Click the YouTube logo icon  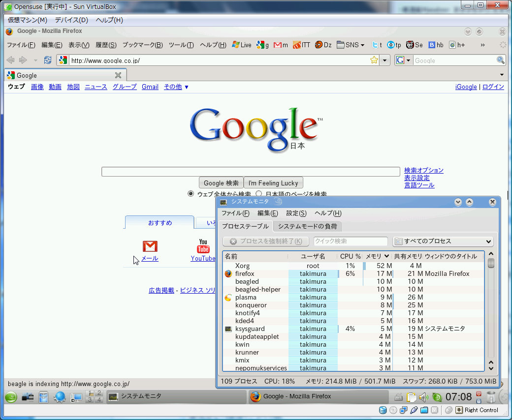coord(203,246)
